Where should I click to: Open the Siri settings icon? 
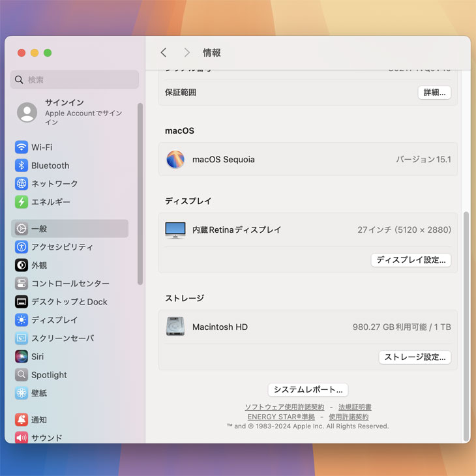point(22,357)
